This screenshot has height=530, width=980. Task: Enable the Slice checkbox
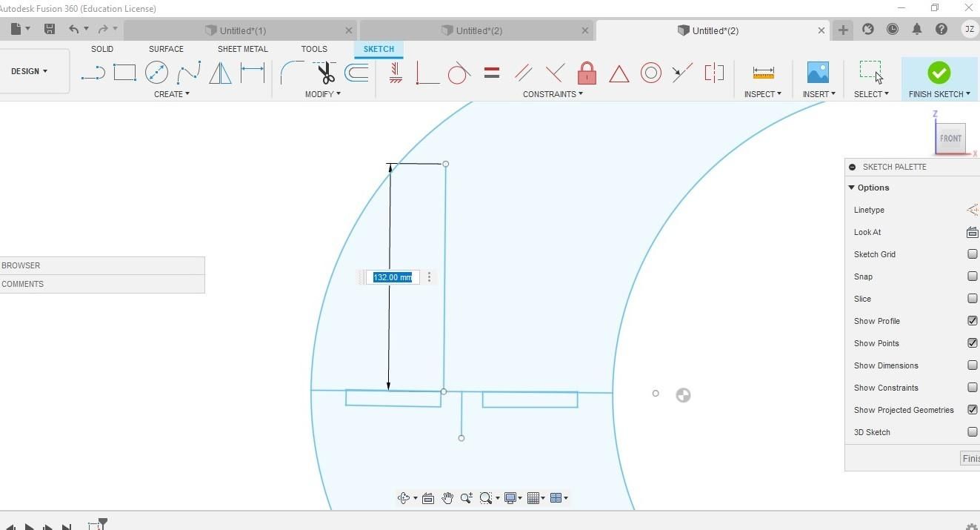[x=973, y=299]
